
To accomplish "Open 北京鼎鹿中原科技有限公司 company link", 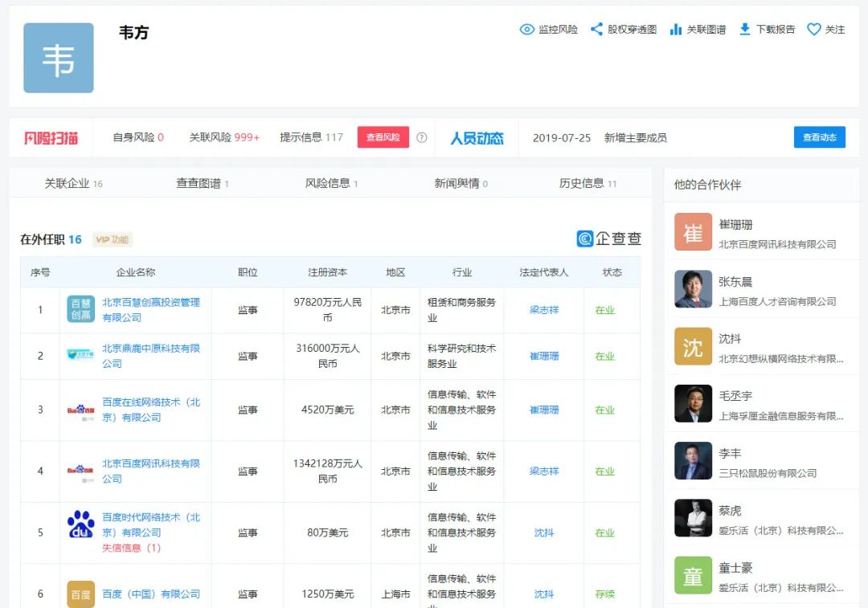I will point(150,356).
